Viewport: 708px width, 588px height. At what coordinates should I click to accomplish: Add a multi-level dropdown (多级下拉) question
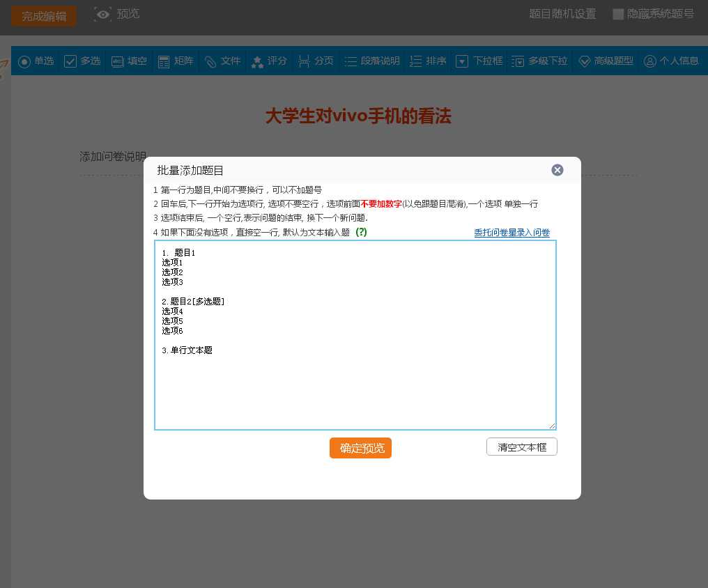tap(539, 61)
